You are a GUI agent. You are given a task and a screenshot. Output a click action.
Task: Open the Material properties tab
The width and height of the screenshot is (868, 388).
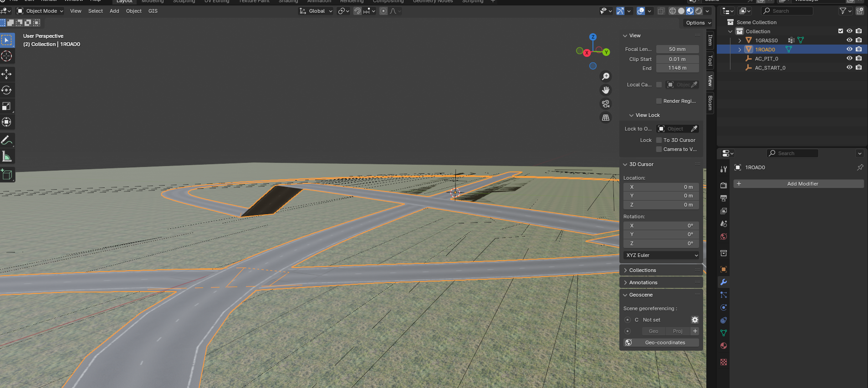point(724,346)
